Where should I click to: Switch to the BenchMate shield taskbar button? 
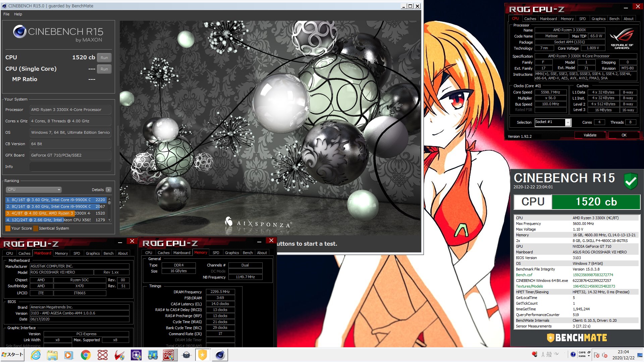[203, 355]
